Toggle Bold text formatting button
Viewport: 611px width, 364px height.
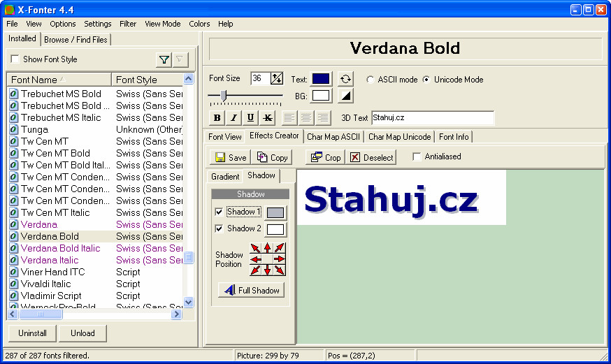[x=217, y=117]
